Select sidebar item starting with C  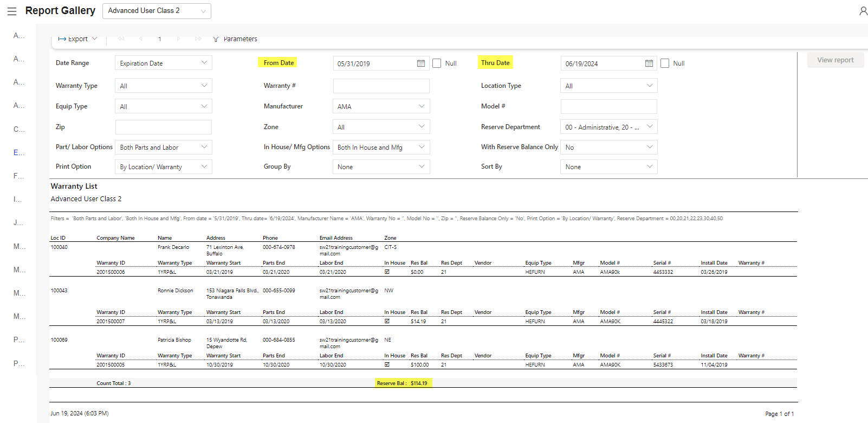[x=19, y=129]
